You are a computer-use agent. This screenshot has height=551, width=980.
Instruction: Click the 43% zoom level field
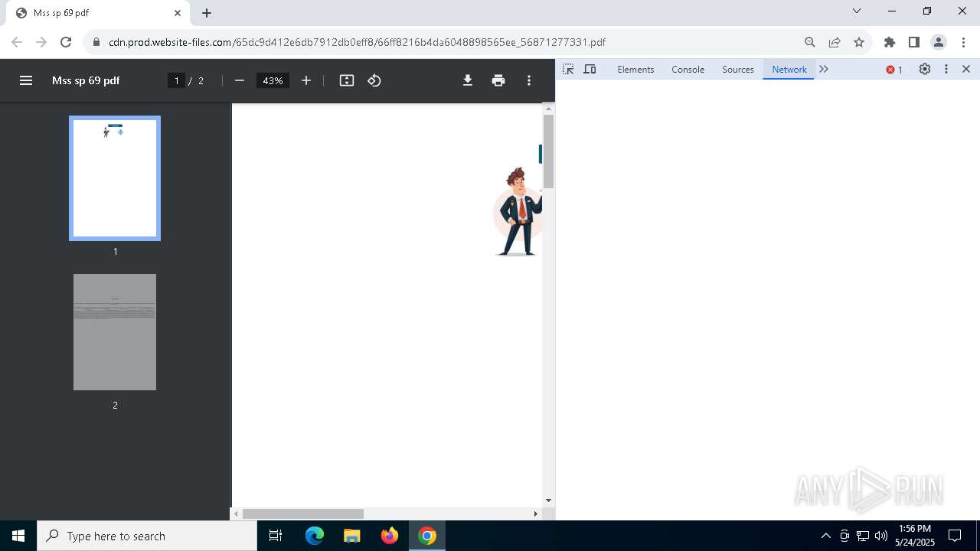click(x=273, y=80)
